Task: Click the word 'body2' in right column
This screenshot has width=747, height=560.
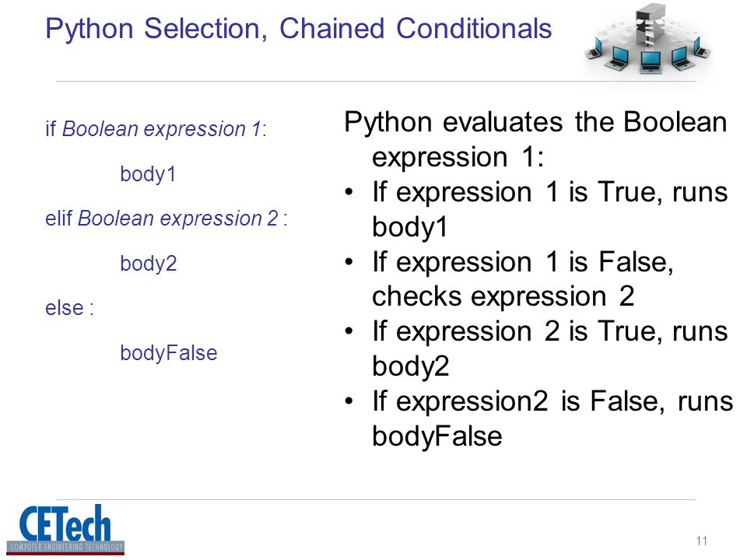Action: pos(411,366)
